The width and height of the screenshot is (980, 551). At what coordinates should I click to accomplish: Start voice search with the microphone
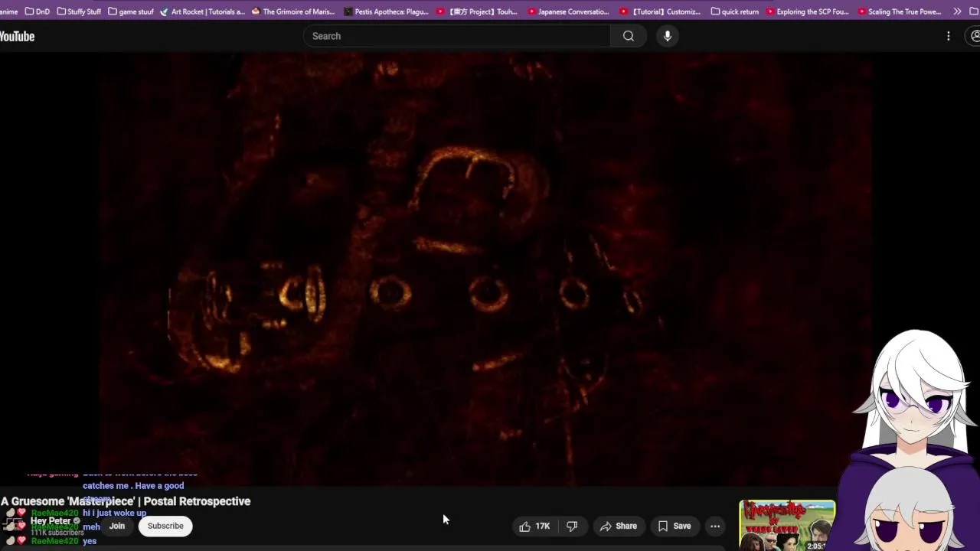(x=668, y=36)
